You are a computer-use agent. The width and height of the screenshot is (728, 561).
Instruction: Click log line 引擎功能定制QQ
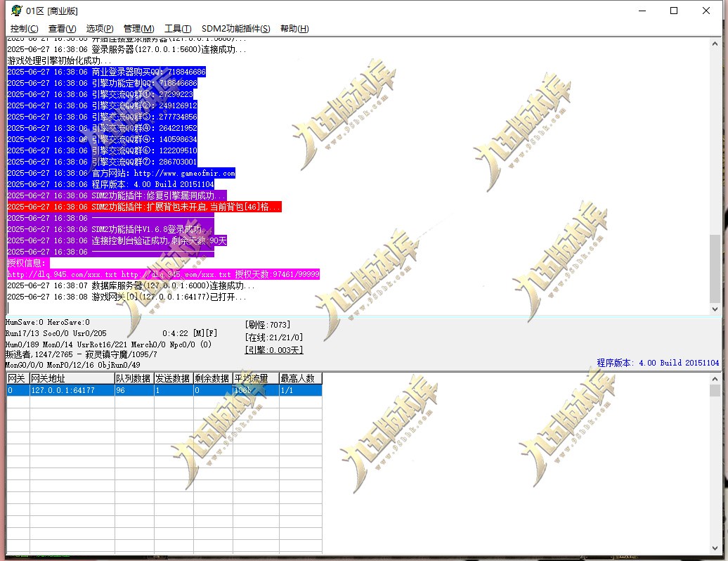tap(102, 83)
